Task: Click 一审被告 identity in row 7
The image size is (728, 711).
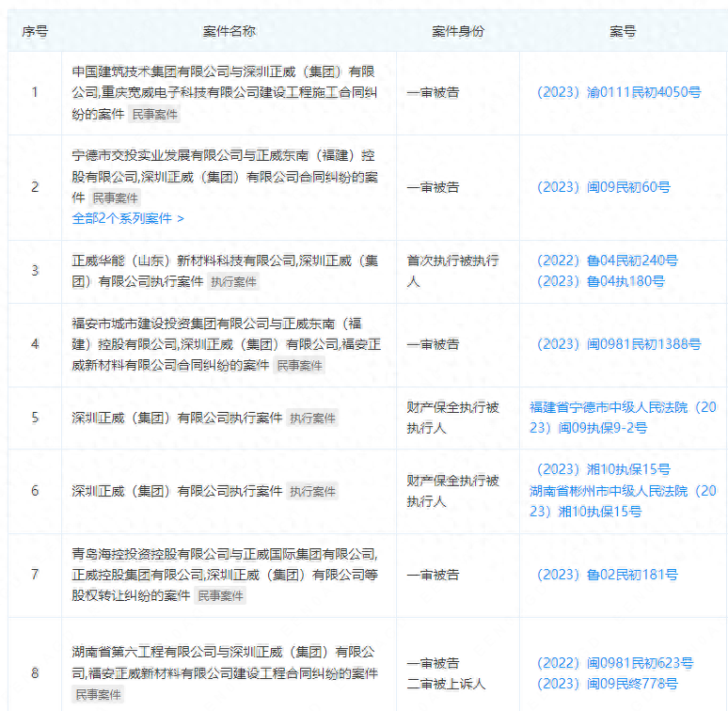Action: [433, 575]
